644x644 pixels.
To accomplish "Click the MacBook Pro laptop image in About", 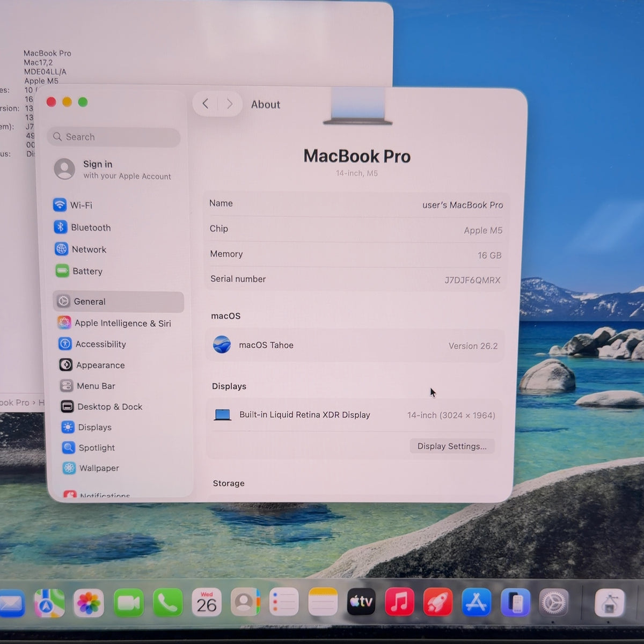I will coord(358,107).
